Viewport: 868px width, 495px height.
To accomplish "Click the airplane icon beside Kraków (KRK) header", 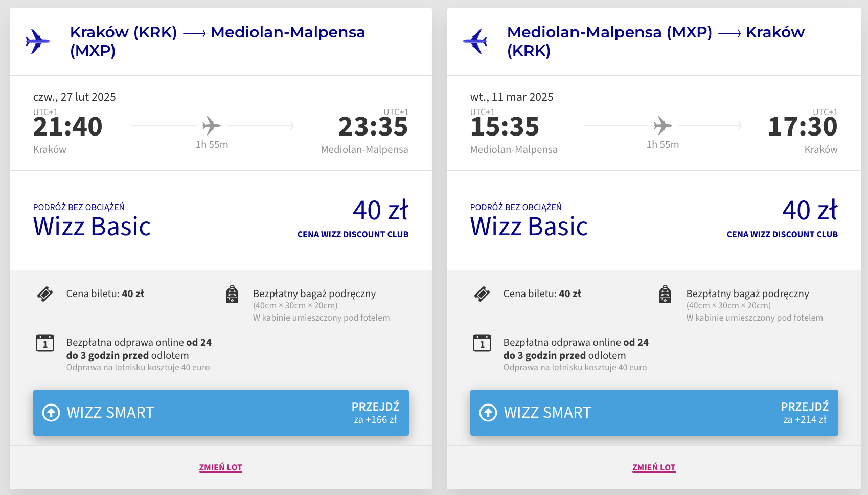I will [37, 41].
